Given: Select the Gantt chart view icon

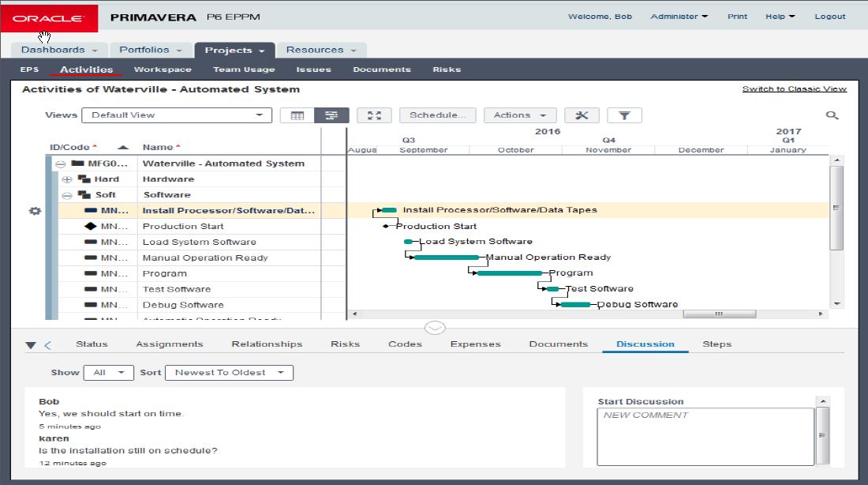Looking at the screenshot, I should [x=331, y=115].
